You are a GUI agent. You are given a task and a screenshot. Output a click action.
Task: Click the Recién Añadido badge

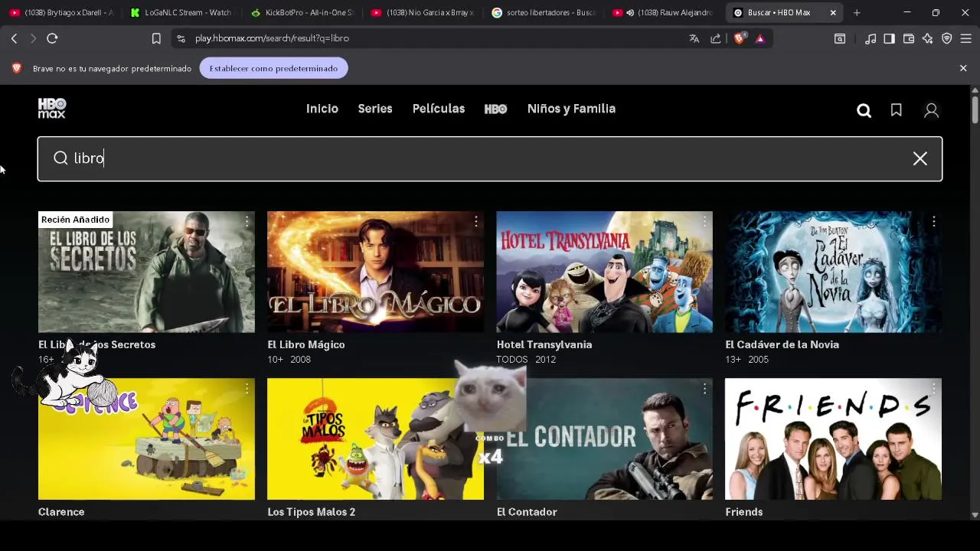pos(75,220)
